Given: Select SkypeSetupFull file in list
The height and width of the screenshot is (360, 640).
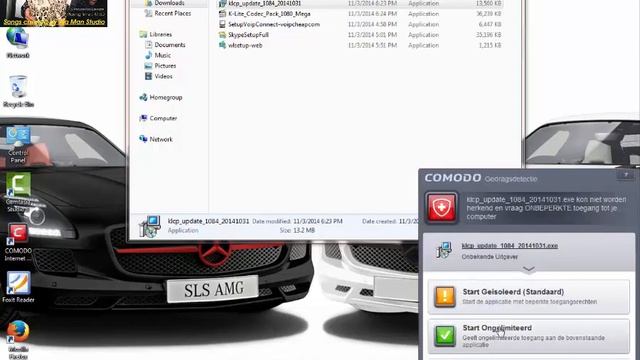Looking at the screenshot, I should 248,35.
